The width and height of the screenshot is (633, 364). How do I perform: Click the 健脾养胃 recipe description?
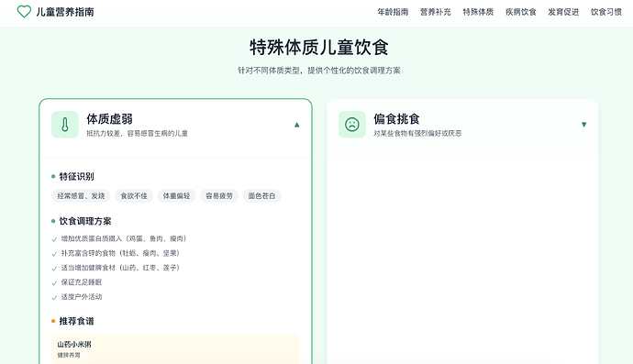69,355
